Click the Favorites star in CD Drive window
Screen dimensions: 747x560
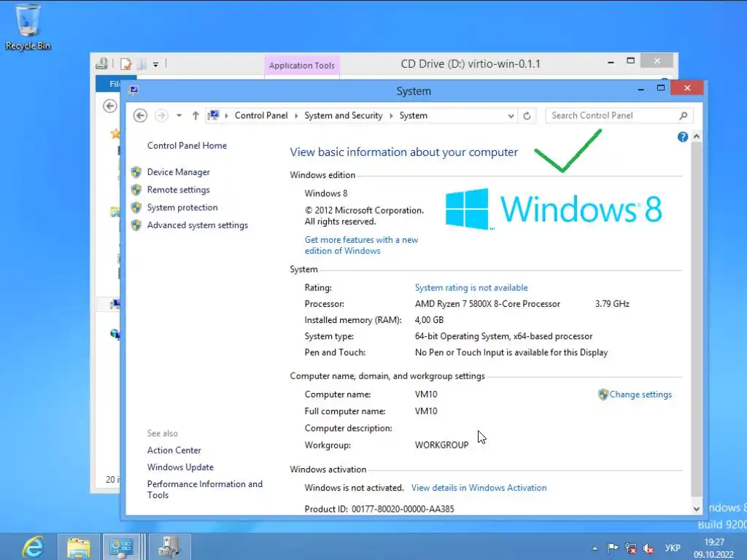click(115, 134)
